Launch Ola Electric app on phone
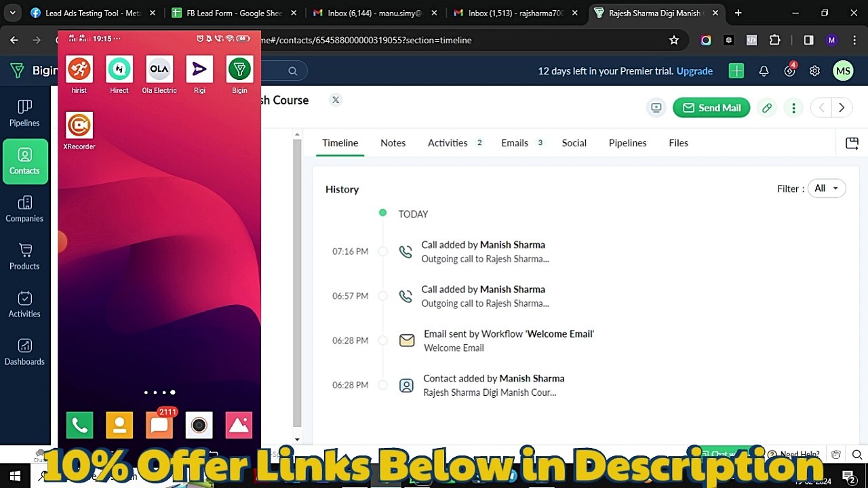 [159, 69]
